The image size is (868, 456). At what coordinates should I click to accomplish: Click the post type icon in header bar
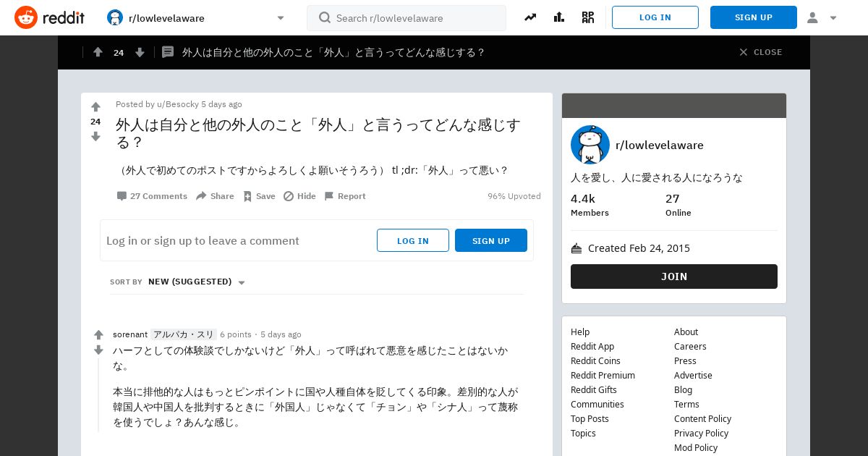168,52
